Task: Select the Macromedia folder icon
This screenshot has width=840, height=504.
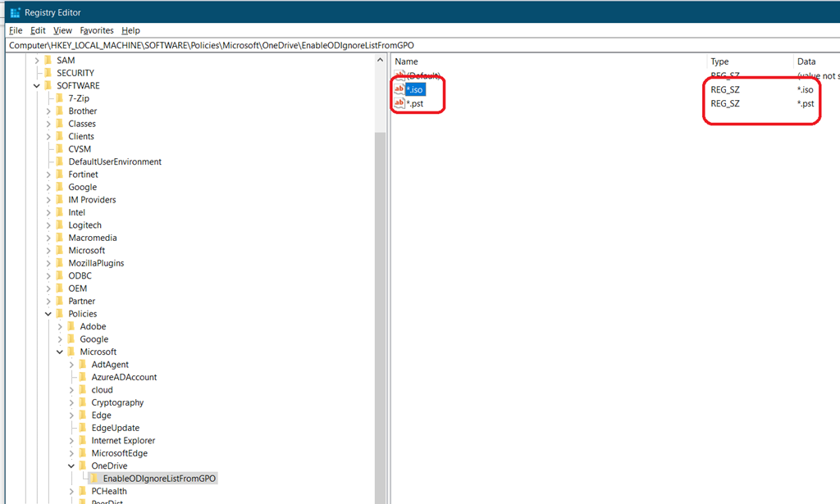Action: (x=60, y=238)
